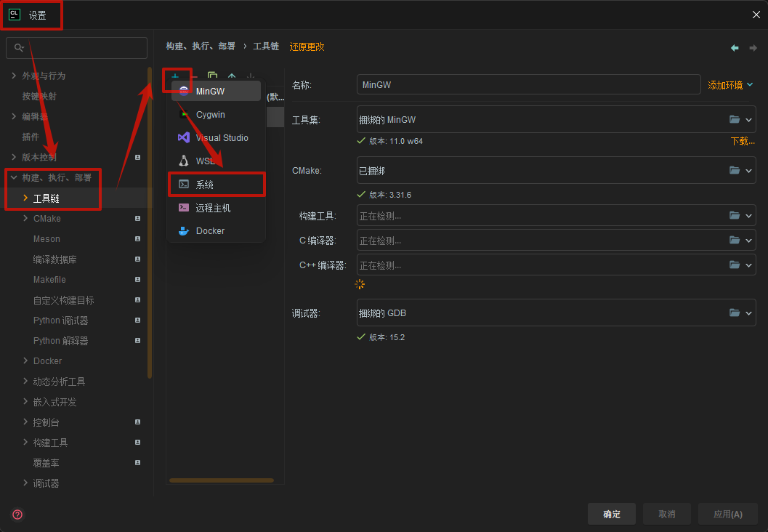Browse folder for 构建工具 path
This screenshot has width=768, height=532.
point(734,215)
